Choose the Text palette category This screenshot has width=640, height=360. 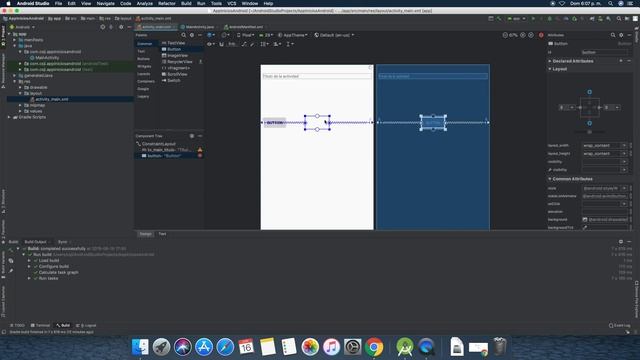coord(141,51)
